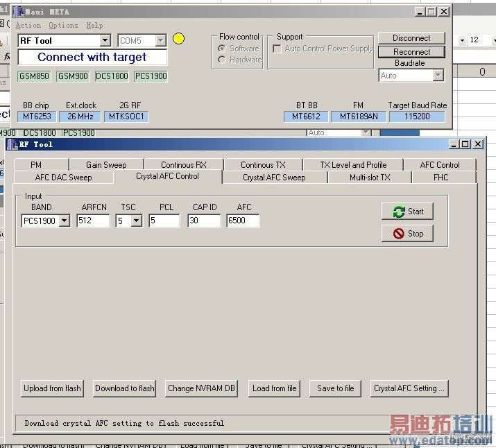
Task: Click the Reconnect button
Action: pyautogui.click(x=411, y=52)
